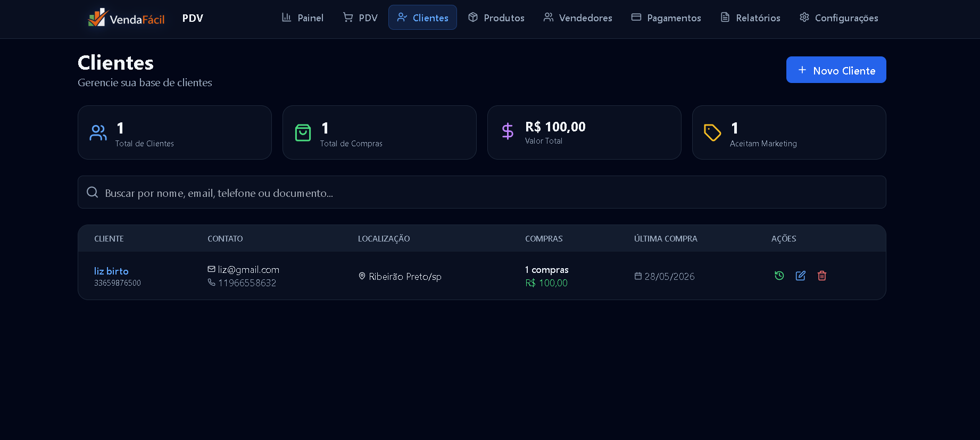
Task: Click the calendar icon beside 28/05/2026
Action: pos(638,276)
